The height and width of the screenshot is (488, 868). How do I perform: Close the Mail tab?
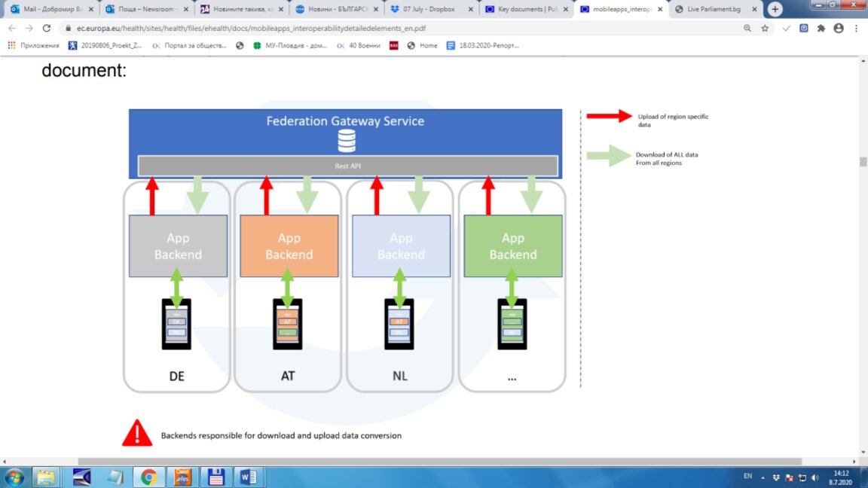[x=90, y=9]
